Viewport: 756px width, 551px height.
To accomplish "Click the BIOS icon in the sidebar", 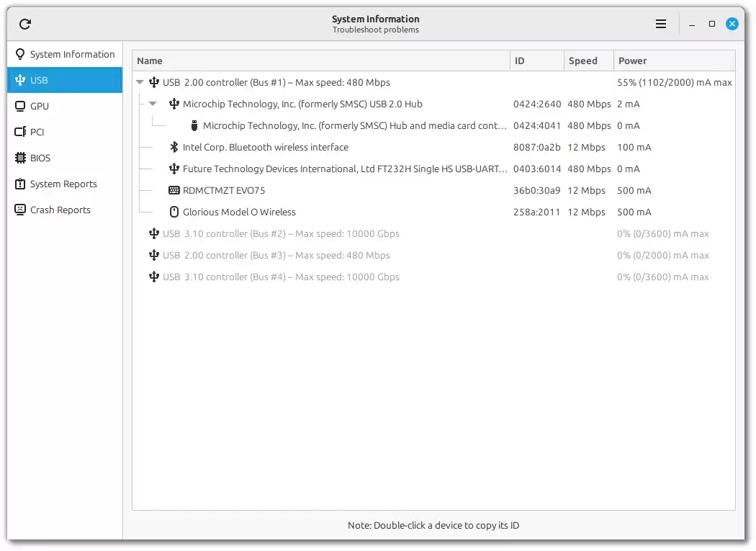I will (20, 158).
